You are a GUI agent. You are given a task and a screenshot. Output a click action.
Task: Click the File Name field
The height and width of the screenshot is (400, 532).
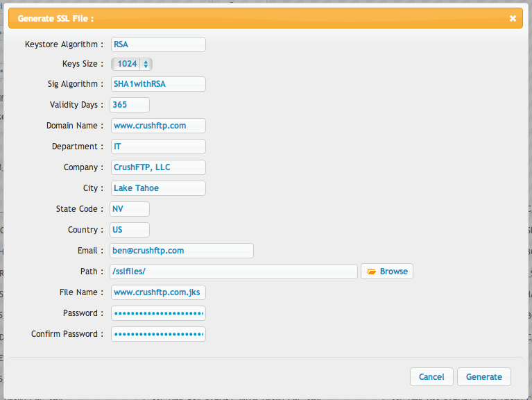click(158, 292)
